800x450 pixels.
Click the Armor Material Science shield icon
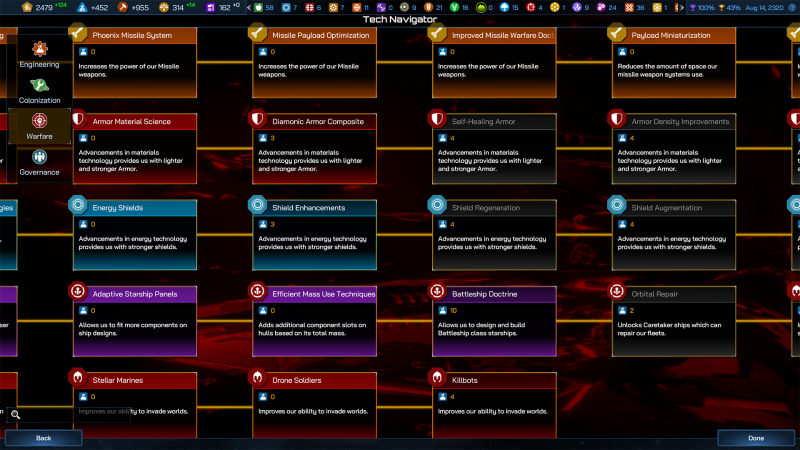click(x=77, y=120)
